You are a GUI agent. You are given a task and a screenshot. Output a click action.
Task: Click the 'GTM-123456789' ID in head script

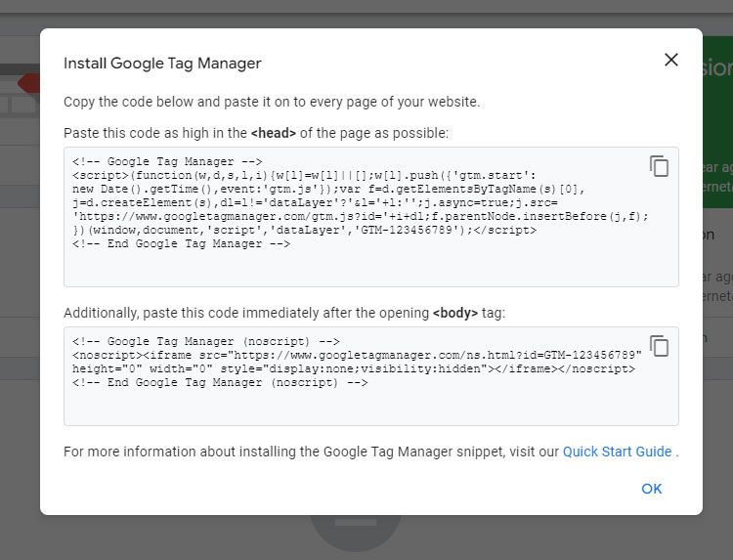point(407,230)
